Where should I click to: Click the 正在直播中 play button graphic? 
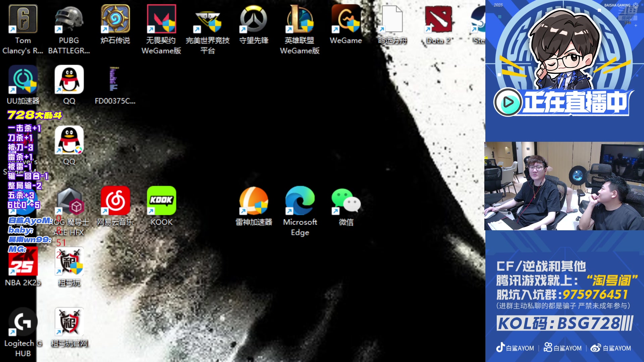tap(508, 102)
